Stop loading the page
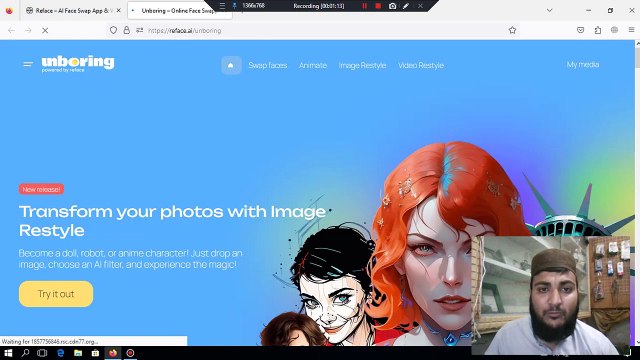640x360 pixels. pos(45,30)
